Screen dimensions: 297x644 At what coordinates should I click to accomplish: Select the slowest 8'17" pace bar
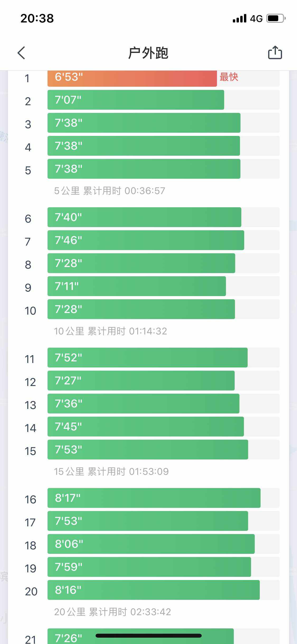(154, 498)
